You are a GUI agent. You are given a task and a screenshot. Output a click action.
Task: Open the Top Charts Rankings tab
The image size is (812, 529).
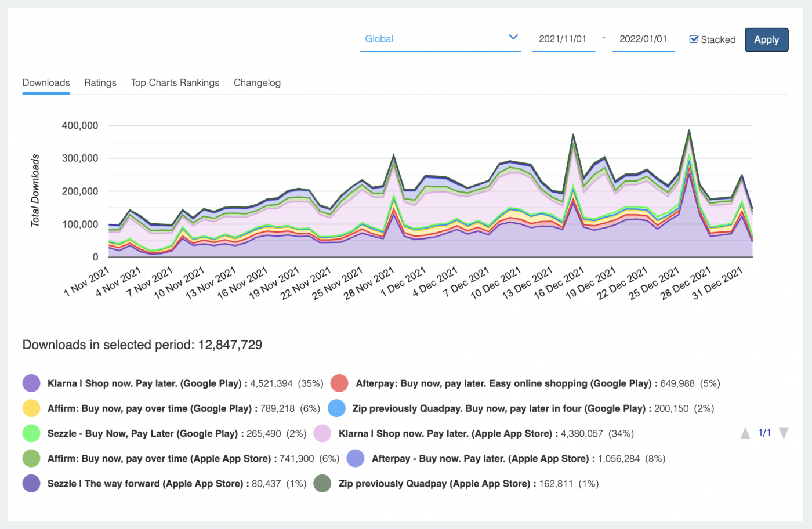click(175, 82)
